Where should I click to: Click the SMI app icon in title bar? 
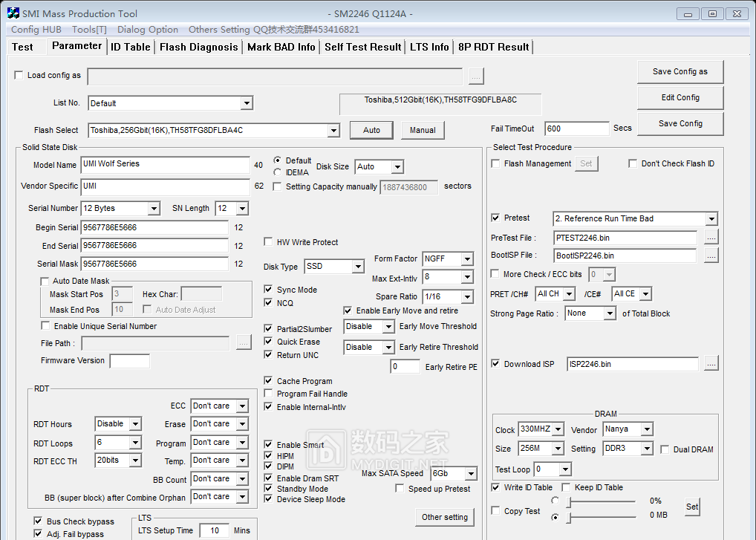coord(13,13)
